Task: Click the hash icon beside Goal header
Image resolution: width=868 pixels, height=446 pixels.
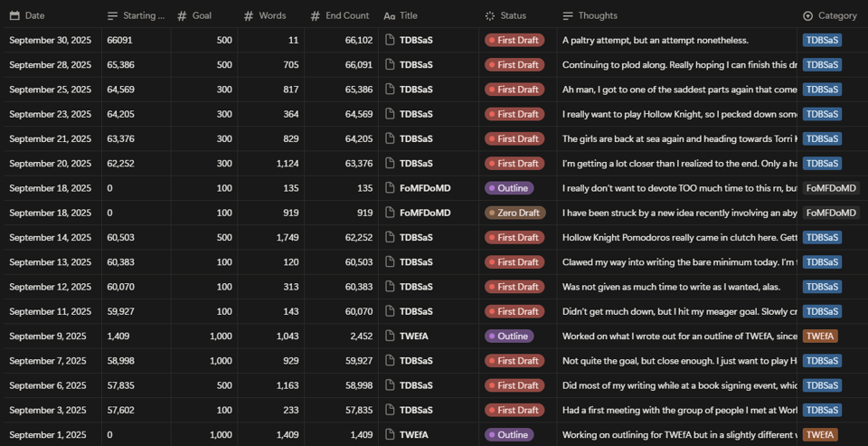Action: pos(182,15)
